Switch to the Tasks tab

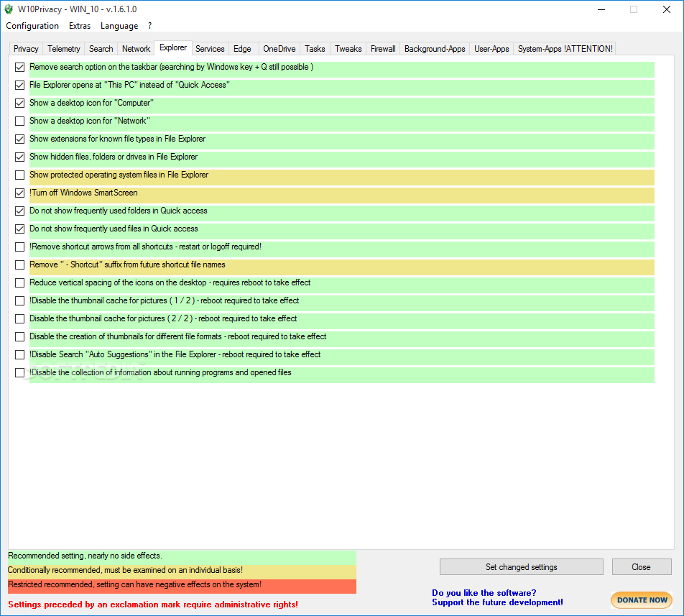coord(315,49)
